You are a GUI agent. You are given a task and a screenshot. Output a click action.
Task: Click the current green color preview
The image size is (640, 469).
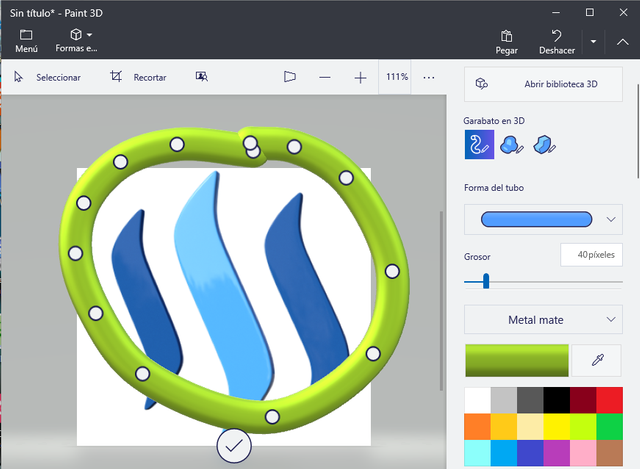coord(517,360)
